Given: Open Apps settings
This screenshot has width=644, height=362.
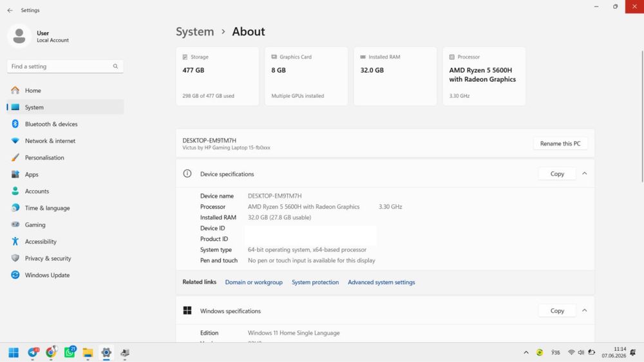Looking at the screenshot, I should 65,175.
